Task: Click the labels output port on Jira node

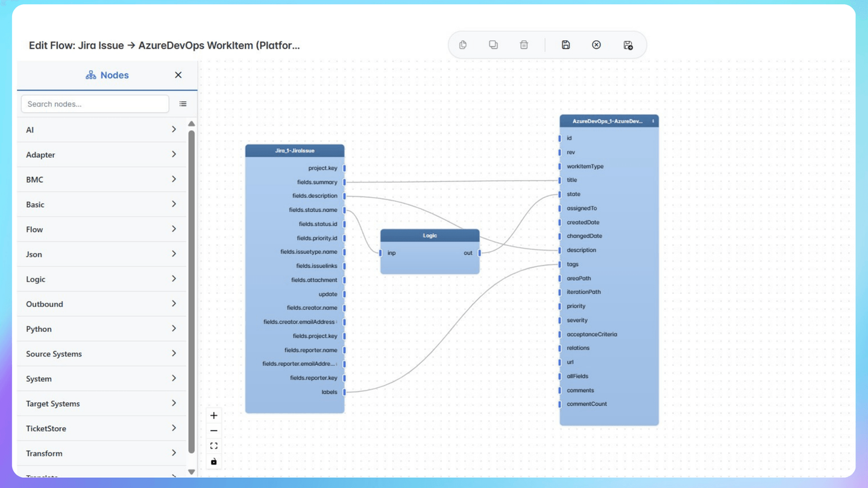Action: (344, 392)
